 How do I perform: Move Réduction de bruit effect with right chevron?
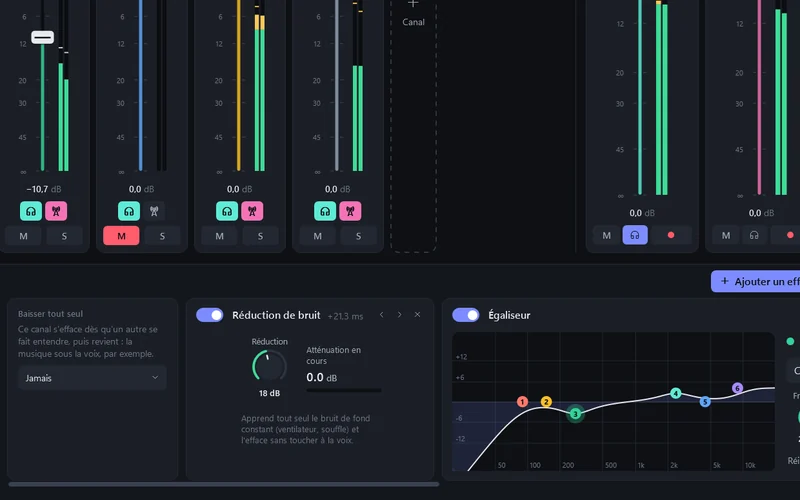(x=399, y=315)
